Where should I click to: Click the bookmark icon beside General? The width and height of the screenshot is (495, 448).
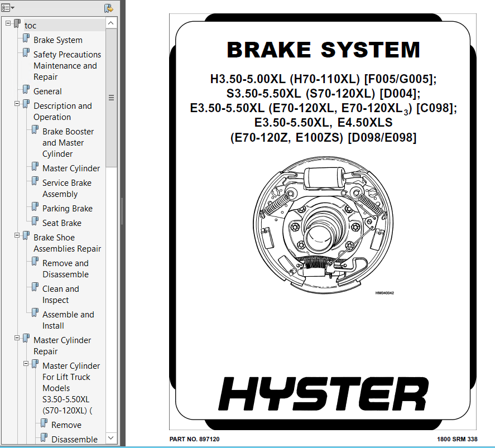pyautogui.click(x=26, y=90)
